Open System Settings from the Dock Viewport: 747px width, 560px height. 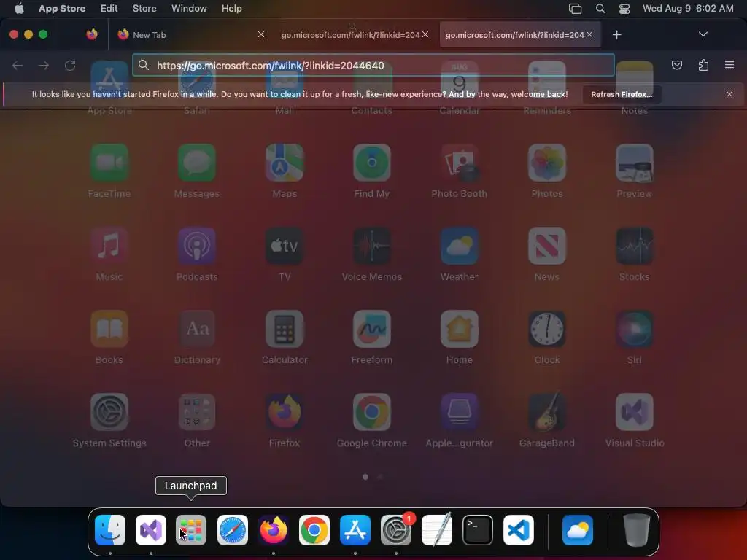(396, 530)
